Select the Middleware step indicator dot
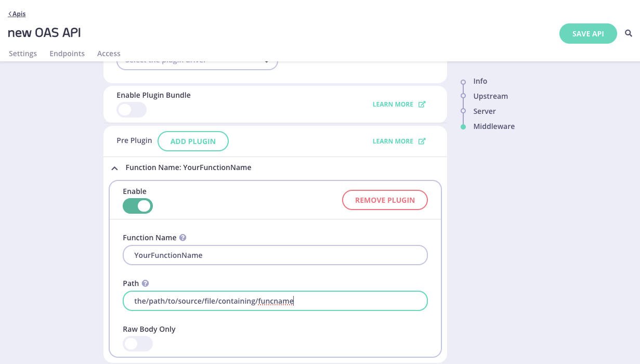640x364 pixels. (x=462, y=126)
